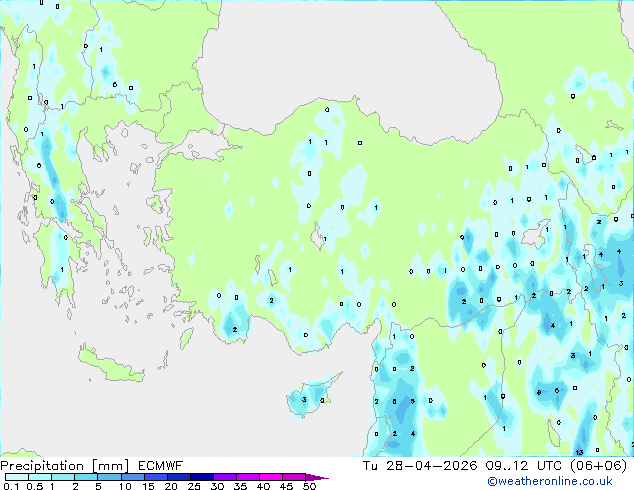Click the '40' legend scale label
This screenshot has width=634, height=490.
[x=263, y=486]
